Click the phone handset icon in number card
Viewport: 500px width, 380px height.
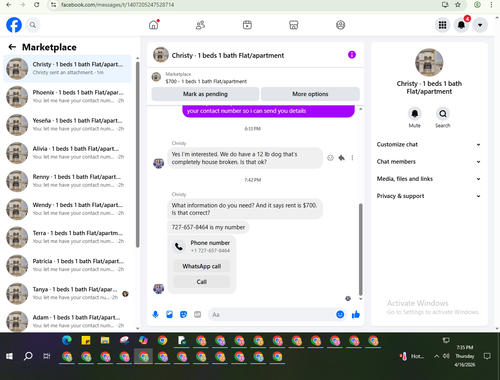[x=179, y=246]
